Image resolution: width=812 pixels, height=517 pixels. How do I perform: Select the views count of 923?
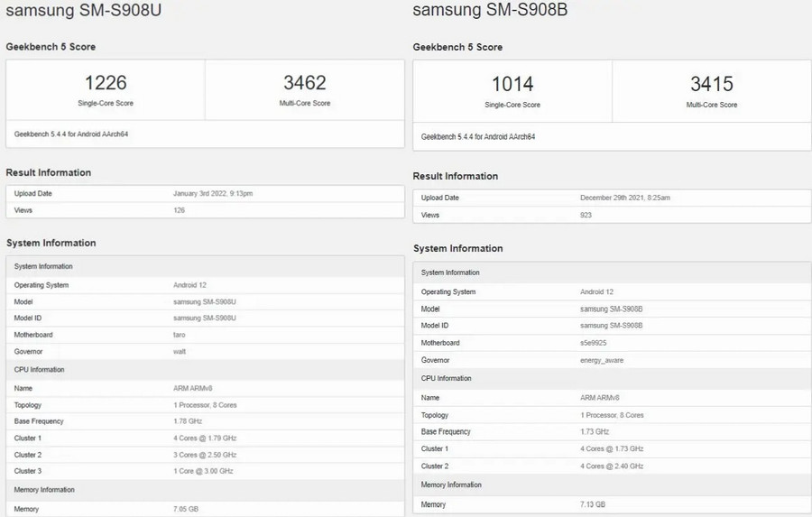tap(586, 215)
